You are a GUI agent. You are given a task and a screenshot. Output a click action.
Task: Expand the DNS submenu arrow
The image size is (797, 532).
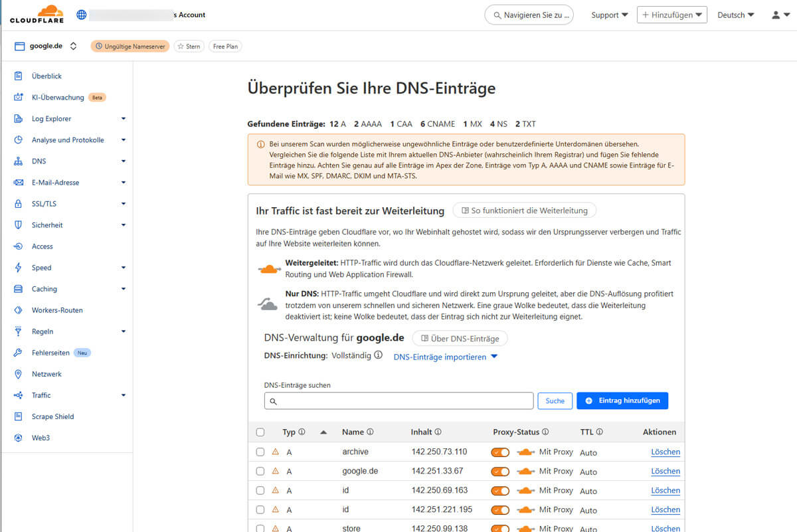124,161
